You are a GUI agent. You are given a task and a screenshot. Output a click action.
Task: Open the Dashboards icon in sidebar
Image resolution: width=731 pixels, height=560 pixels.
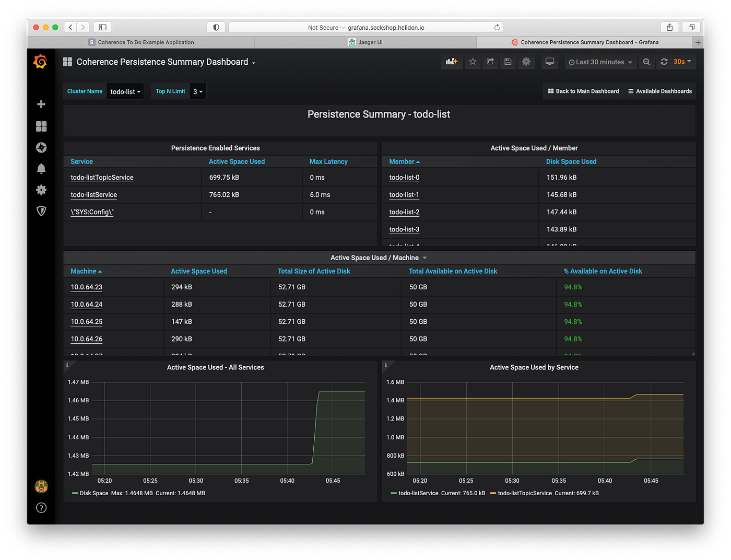41,126
